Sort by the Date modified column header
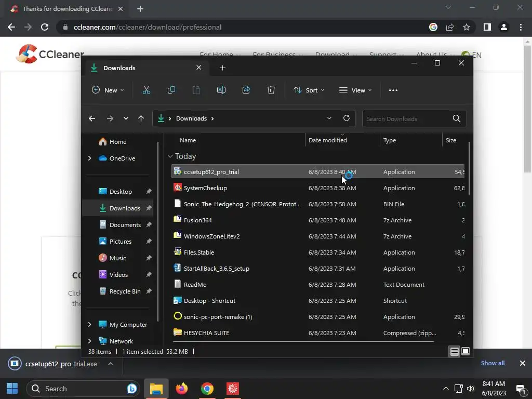532x399 pixels. tap(342, 140)
